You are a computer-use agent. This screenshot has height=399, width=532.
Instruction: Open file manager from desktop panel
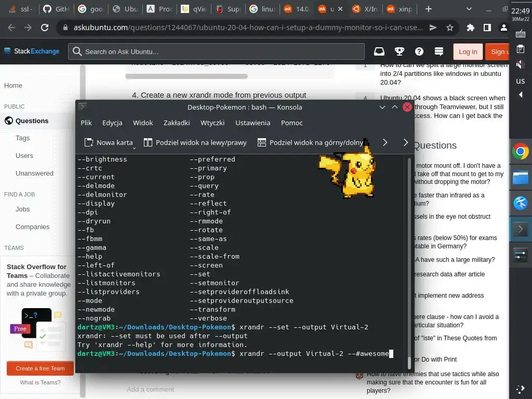pyautogui.click(x=521, y=178)
